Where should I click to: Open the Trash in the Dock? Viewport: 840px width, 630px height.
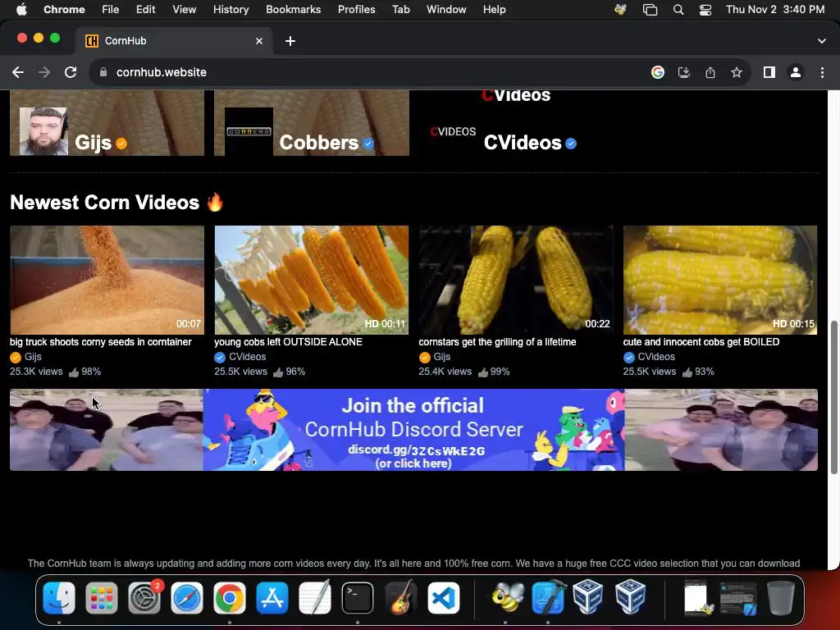[781, 598]
